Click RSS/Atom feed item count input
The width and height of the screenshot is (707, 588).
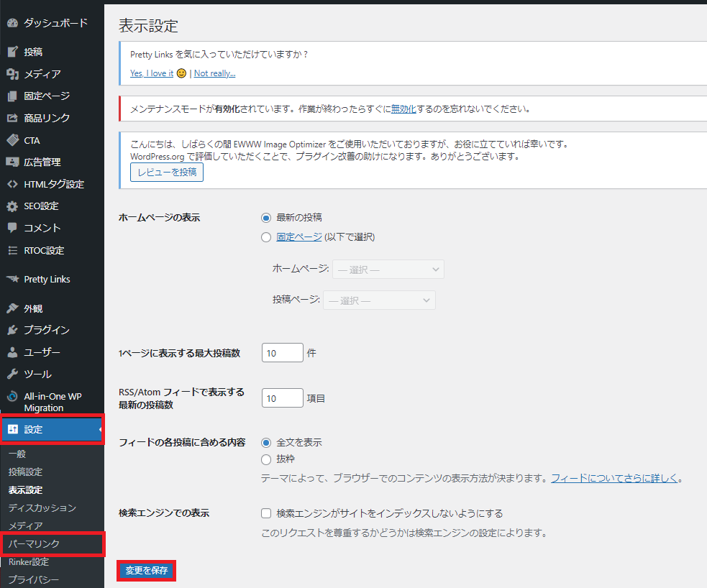click(282, 398)
